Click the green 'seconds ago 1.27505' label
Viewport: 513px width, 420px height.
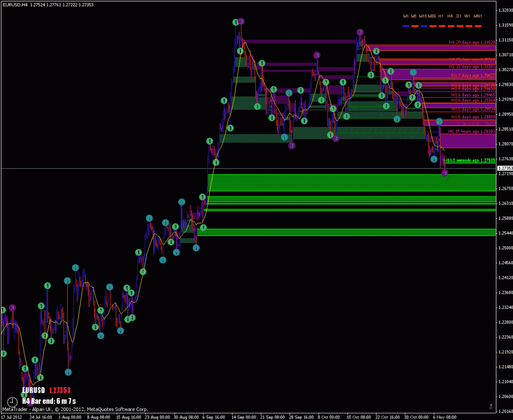(470, 160)
